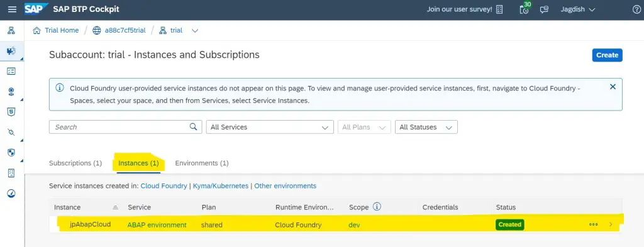
Task: Open the disconnected plug sidebar icon
Action: [x=11, y=132]
